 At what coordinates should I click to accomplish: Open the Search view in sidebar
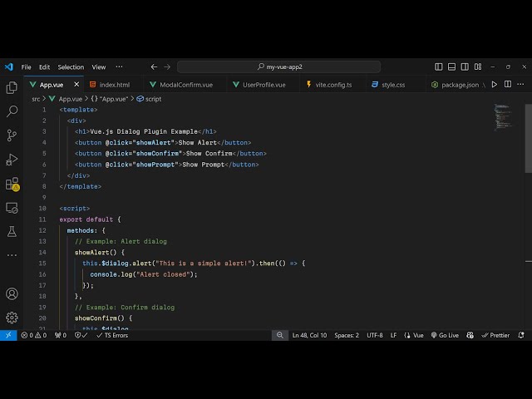pos(12,111)
